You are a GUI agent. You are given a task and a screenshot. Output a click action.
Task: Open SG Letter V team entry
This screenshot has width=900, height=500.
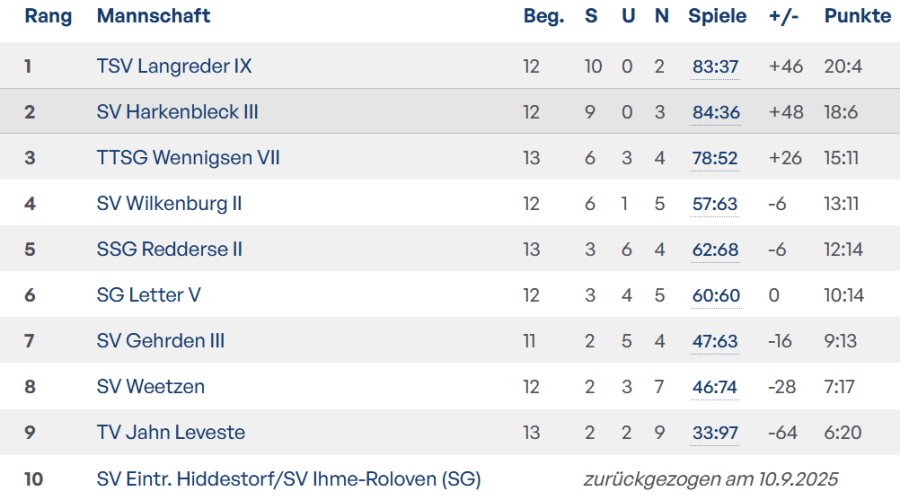point(149,296)
